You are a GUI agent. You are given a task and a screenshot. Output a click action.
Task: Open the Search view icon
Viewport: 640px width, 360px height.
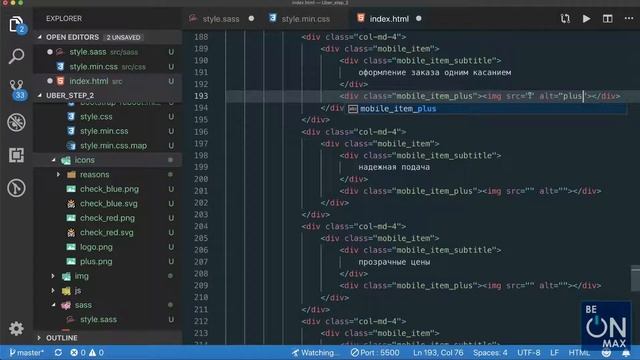point(16,56)
